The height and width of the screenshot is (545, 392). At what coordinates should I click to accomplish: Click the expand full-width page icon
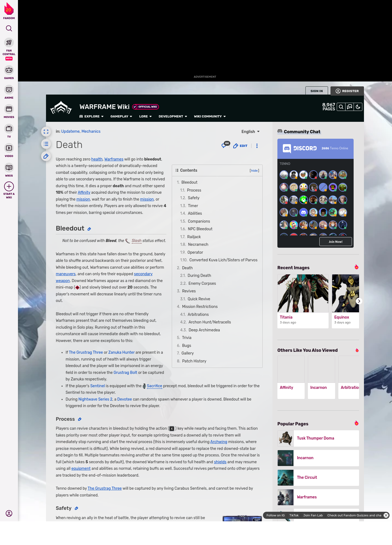click(x=46, y=132)
